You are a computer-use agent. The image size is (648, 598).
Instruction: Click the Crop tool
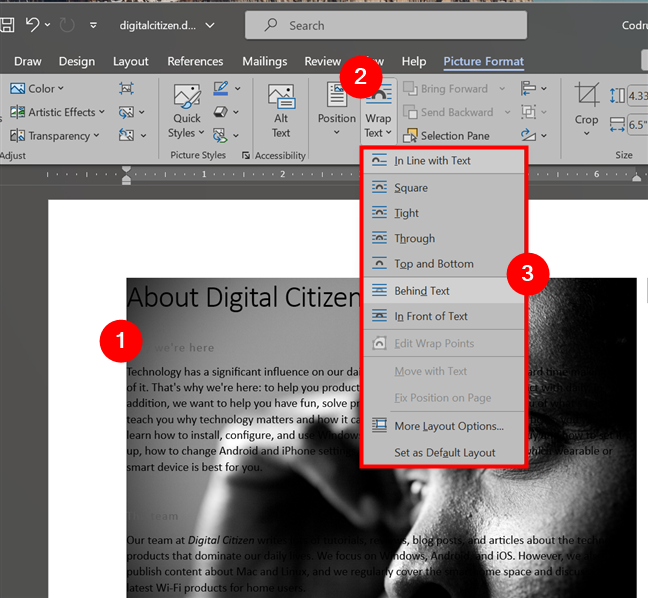586,109
